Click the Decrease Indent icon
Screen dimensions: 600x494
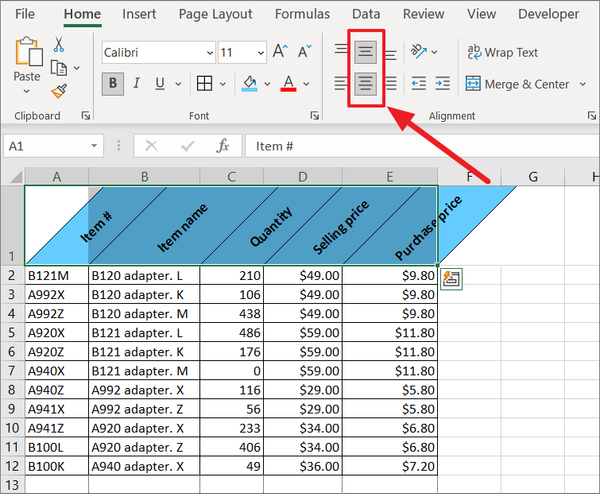(x=419, y=83)
